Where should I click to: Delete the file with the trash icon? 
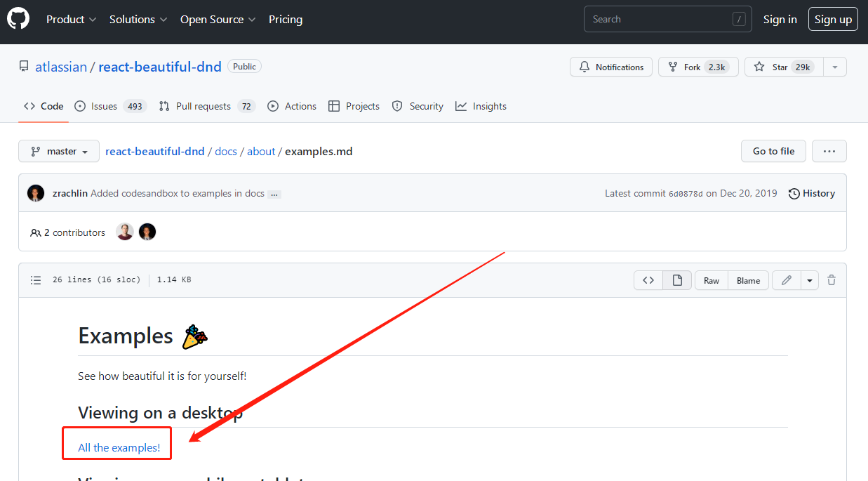(832, 280)
